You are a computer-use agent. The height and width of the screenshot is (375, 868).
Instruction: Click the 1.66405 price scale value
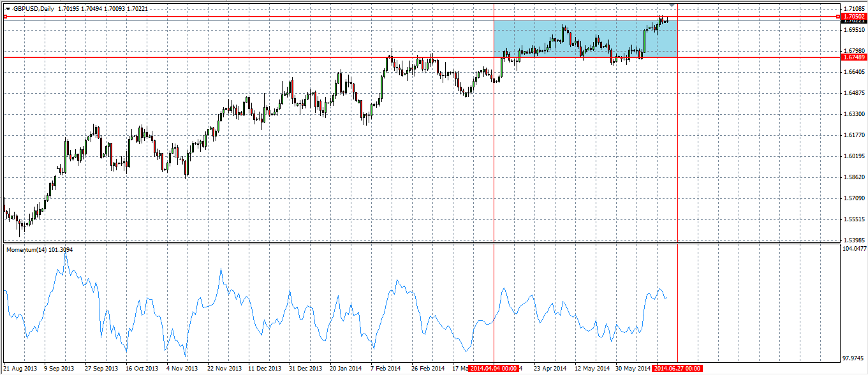[853, 72]
